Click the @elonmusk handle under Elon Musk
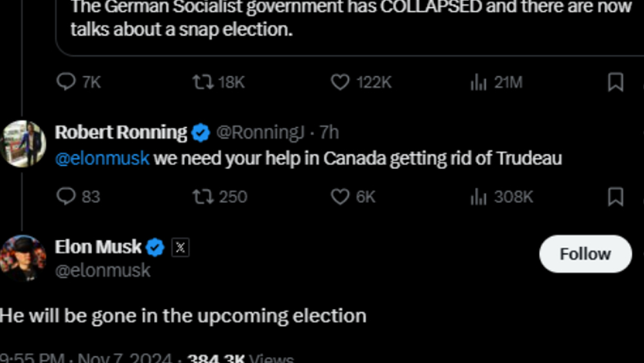 coord(103,270)
